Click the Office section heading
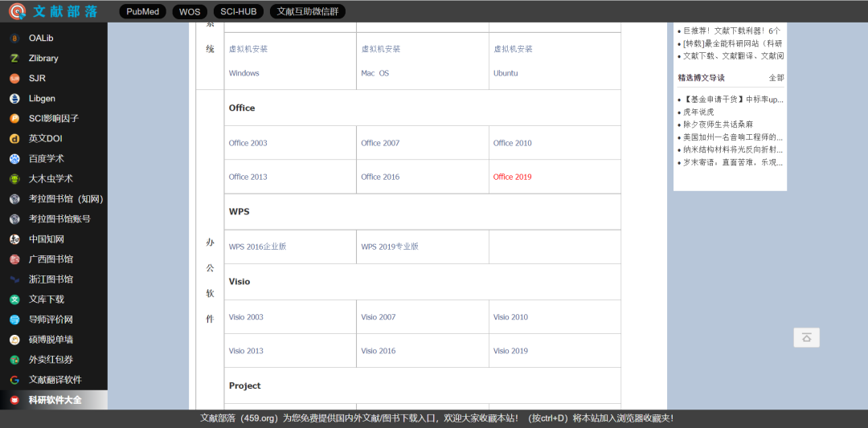 tap(242, 108)
